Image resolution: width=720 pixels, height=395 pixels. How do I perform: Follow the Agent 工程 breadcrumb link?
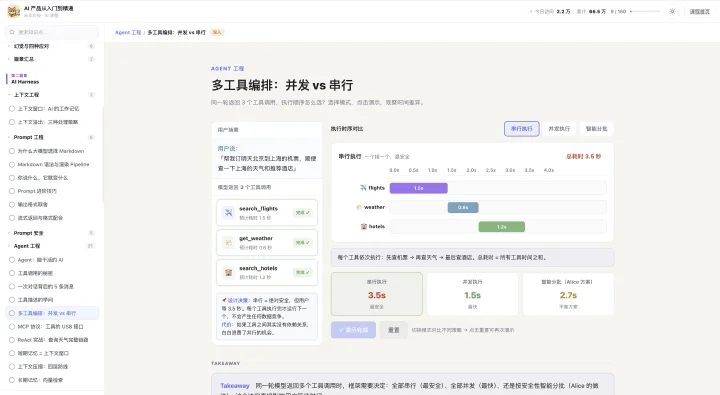[128, 33]
